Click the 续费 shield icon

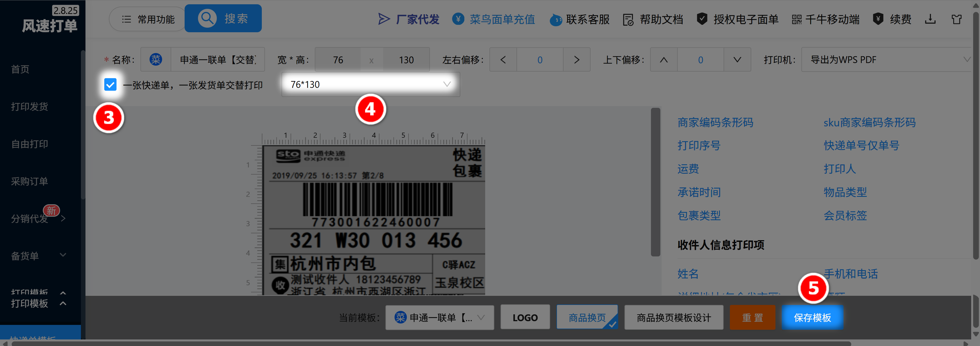tap(878, 19)
